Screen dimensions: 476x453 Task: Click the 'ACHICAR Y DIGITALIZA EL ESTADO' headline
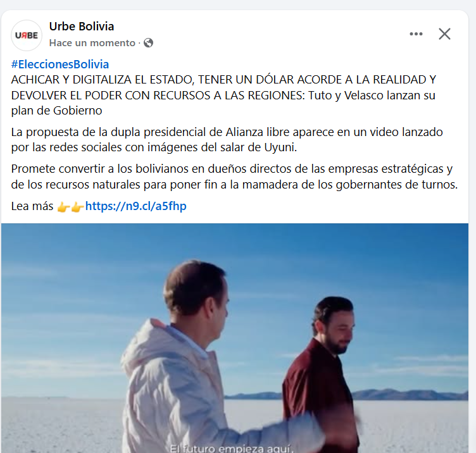tap(102, 80)
